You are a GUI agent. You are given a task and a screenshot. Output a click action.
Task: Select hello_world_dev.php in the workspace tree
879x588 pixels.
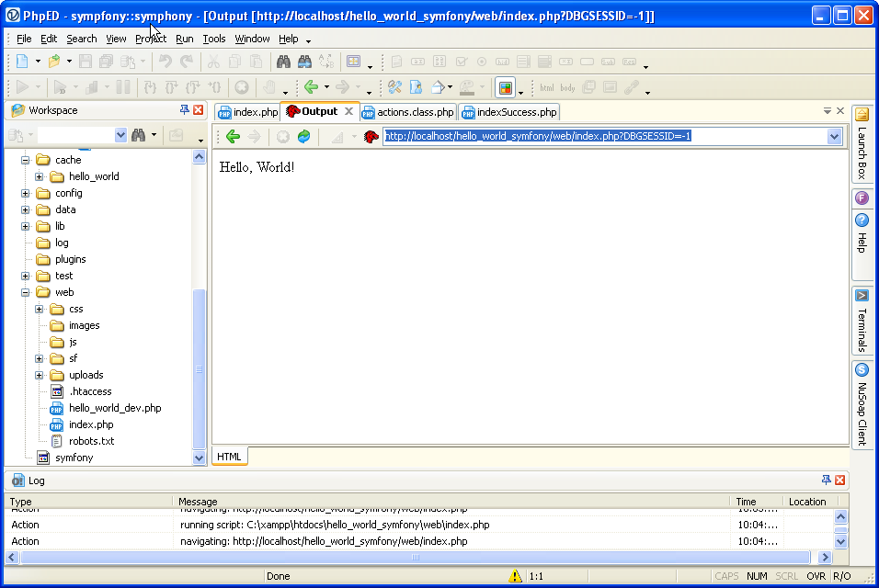click(x=115, y=408)
